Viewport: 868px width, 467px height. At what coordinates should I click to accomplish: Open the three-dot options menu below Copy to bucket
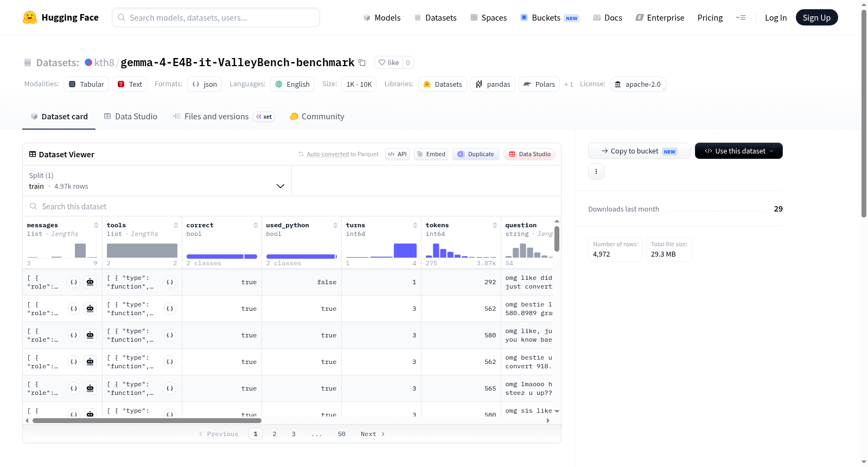[x=596, y=171]
